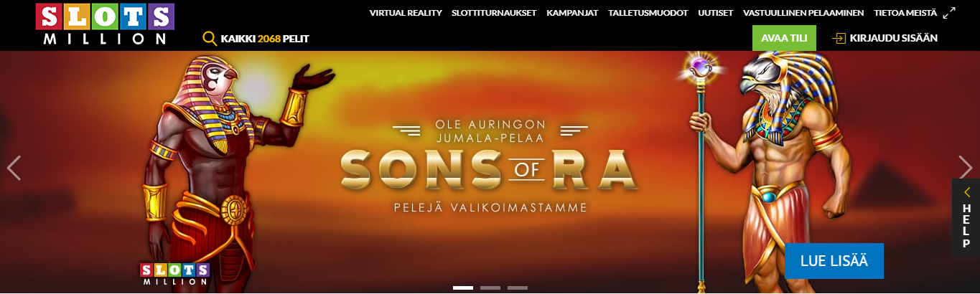
Task: Switch to the second carousel slide indicator
Action: (490, 288)
